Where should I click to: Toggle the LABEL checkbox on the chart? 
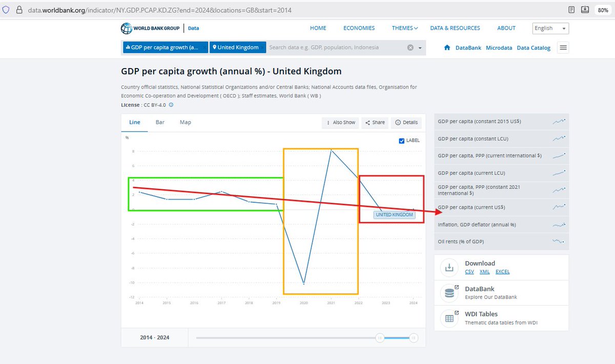402,140
